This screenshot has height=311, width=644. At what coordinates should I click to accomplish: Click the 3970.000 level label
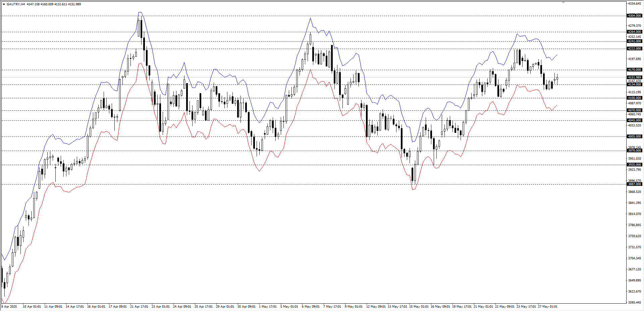click(x=634, y=151)
